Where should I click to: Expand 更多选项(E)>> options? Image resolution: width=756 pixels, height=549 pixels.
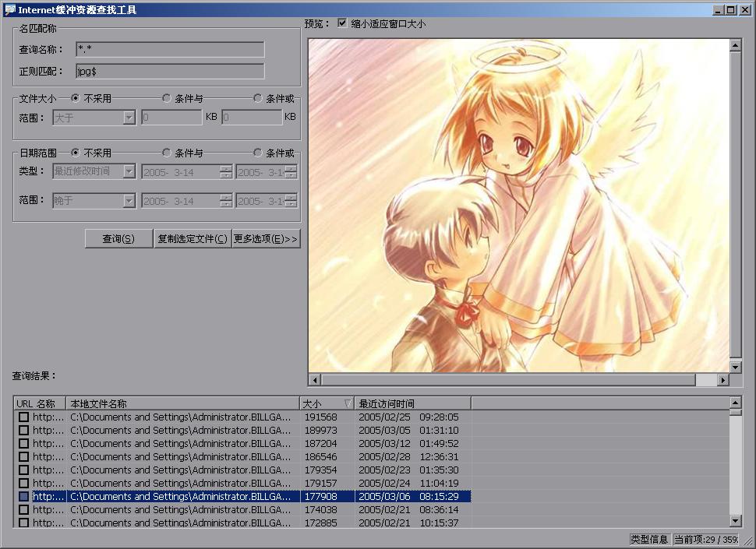(266, 239)
